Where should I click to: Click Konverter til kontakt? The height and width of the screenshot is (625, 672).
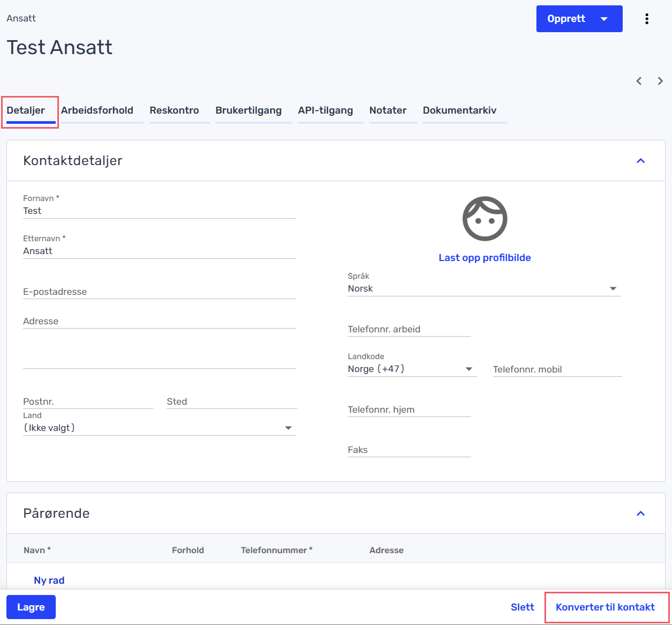click(605, 607)
